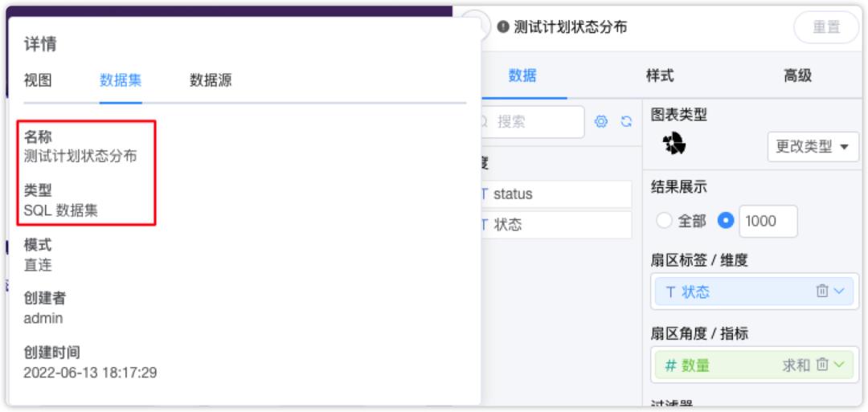Viewport: 868px width, 412px height.
Task: Click the 状态 tag in 扇区标签 box
Action: (x=754, y=292)
